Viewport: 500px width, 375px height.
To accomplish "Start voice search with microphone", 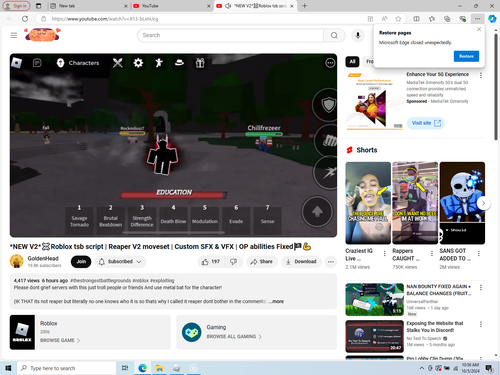I will (x=358, y=35).
